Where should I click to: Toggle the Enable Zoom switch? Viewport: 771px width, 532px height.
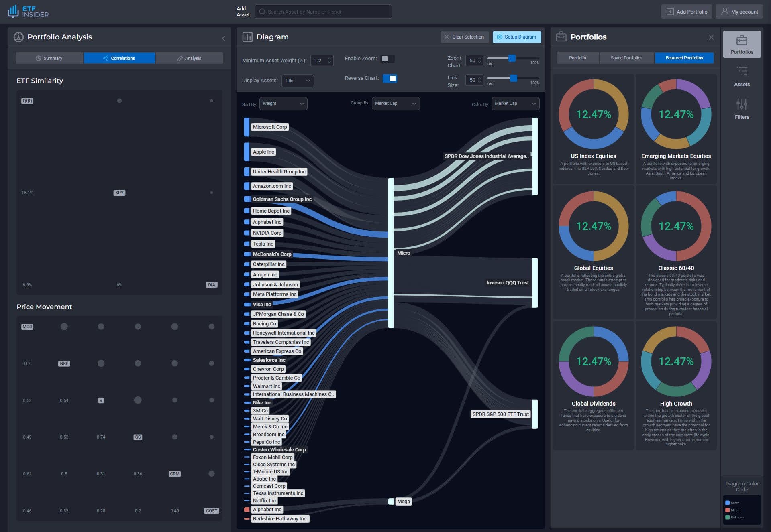pyautogui.click(x=388, y=59)
